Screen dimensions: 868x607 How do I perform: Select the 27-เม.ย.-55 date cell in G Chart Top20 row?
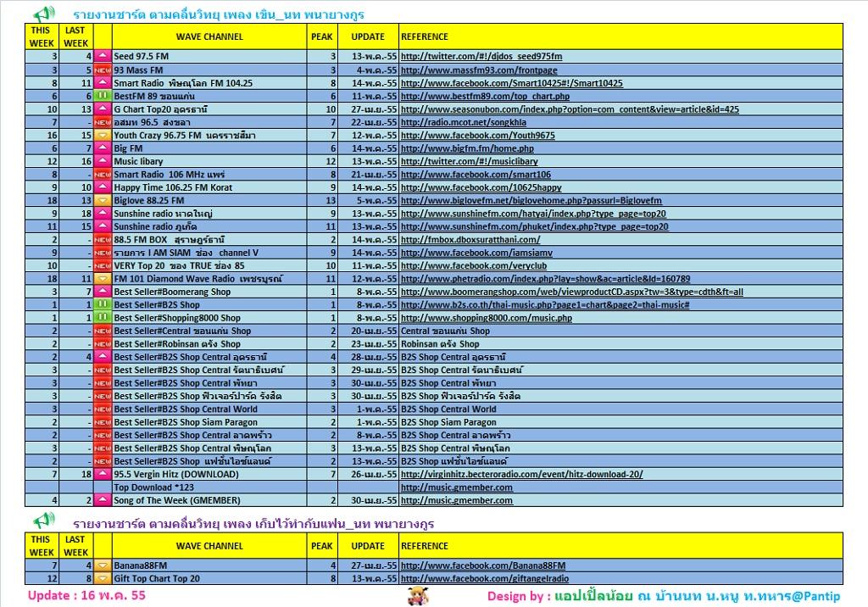(x=368, y=109)
